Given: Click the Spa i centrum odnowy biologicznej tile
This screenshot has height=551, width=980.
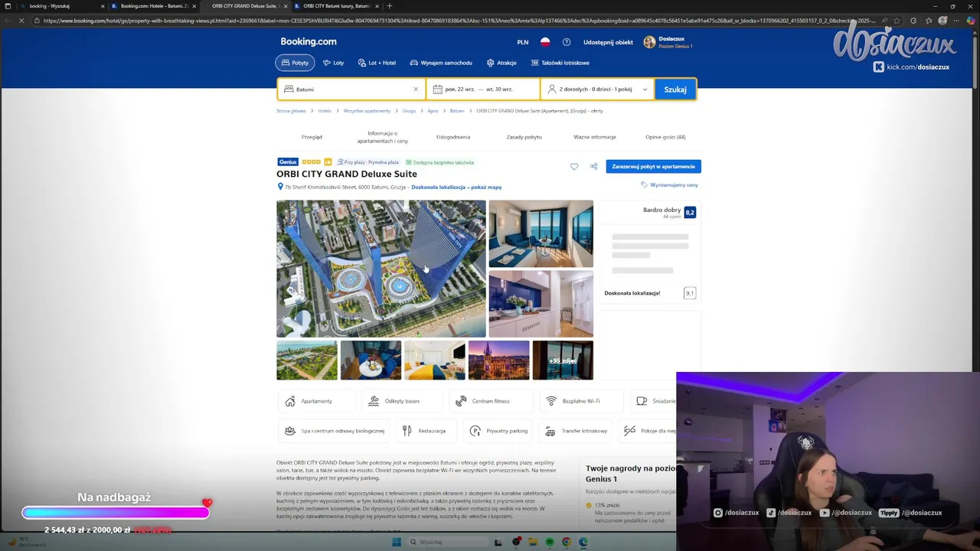Looking at the screenshot, I should click(x=335, y=431).
